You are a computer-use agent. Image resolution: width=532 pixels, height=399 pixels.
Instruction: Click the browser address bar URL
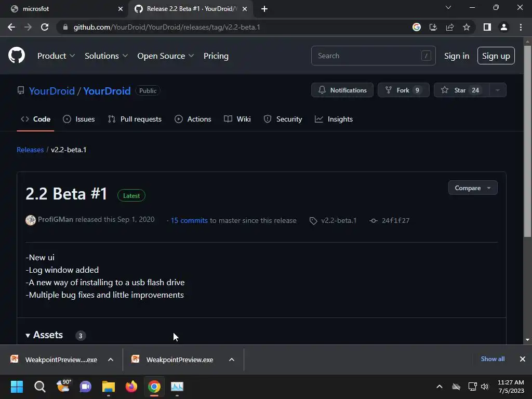pyautogui.click(x=167, y=27)
